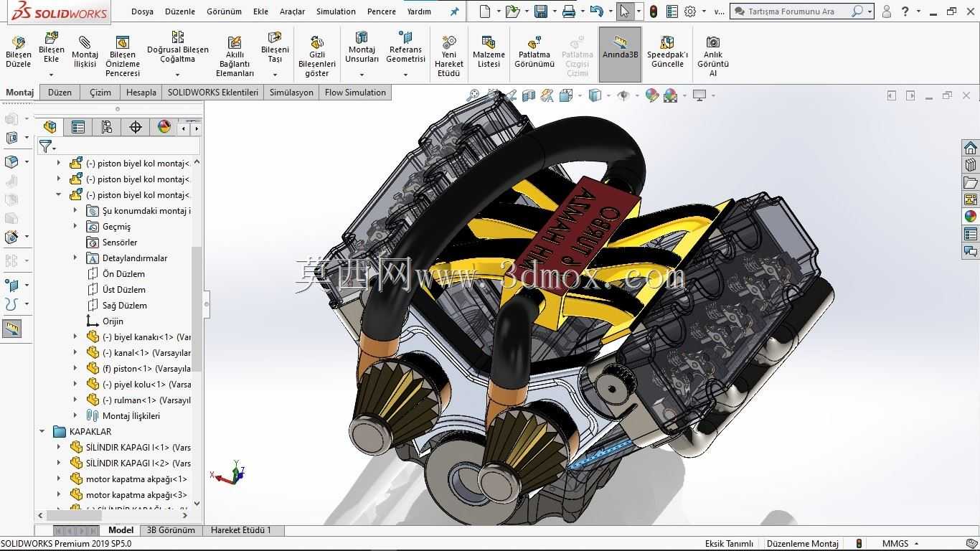
Task: Expand SİLİNDİR KAPAGI I<1> node
Action: (59, 448)
